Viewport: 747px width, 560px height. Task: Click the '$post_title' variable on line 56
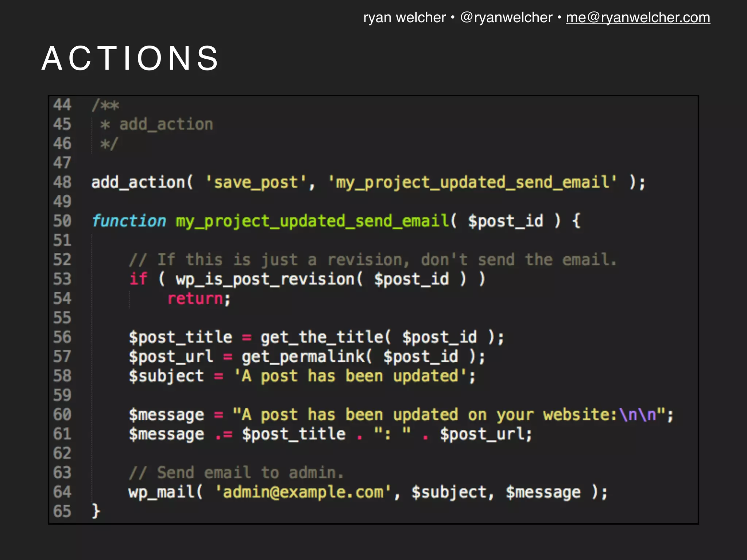click(181, 337)
